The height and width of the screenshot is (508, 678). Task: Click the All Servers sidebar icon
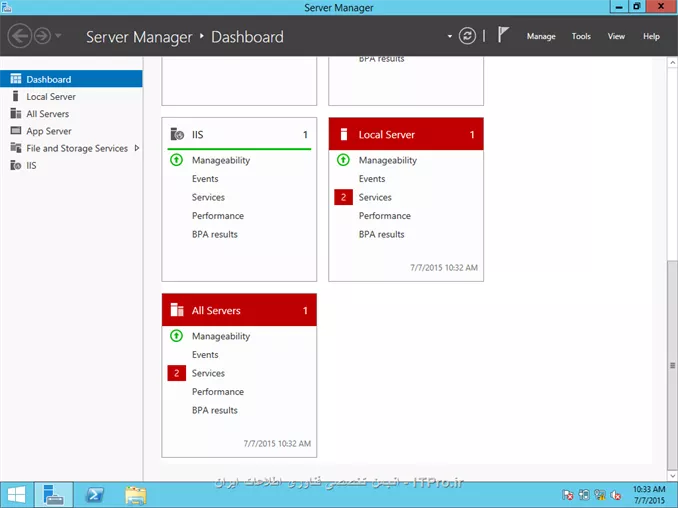point(16,113)
